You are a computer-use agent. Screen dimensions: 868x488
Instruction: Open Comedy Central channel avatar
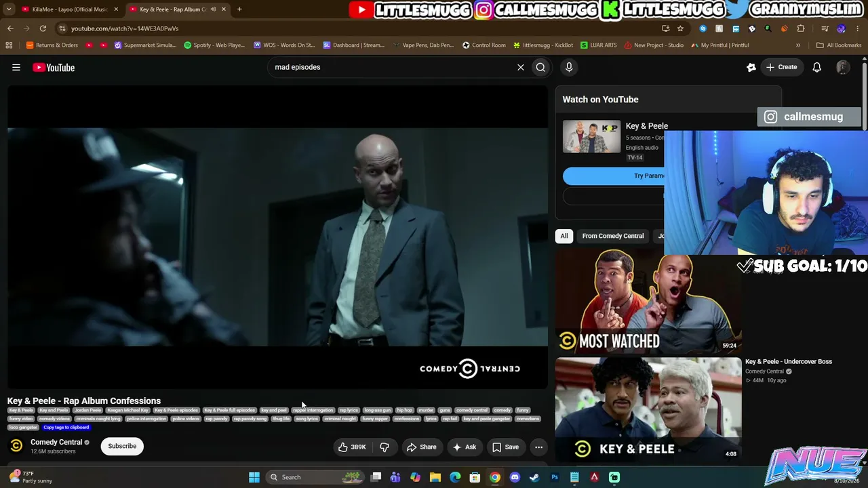click(16, 446)
